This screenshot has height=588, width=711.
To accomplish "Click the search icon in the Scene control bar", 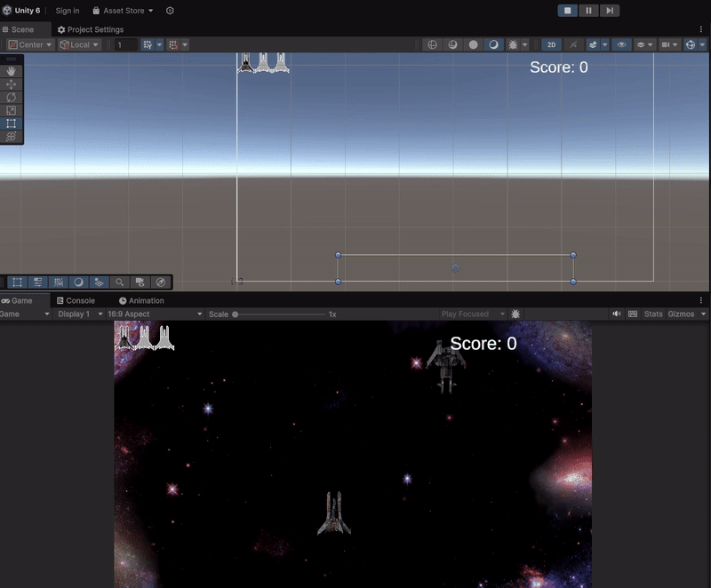I will [x=120, y=282].
